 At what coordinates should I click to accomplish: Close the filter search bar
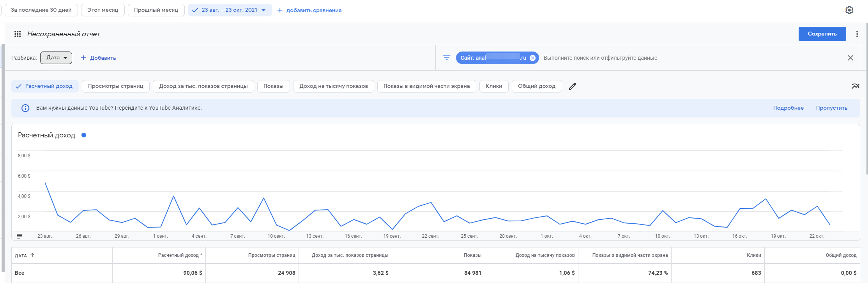850,58
